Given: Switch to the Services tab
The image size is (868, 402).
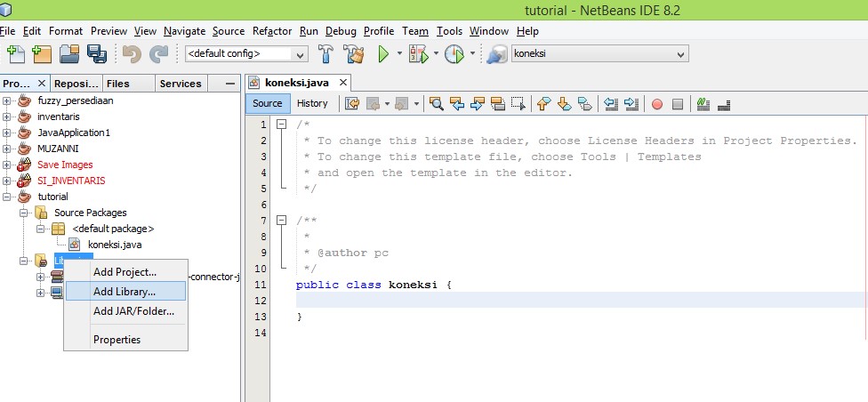Looking at the screenshot, I should pyautogui.click(x=181, y=84).
